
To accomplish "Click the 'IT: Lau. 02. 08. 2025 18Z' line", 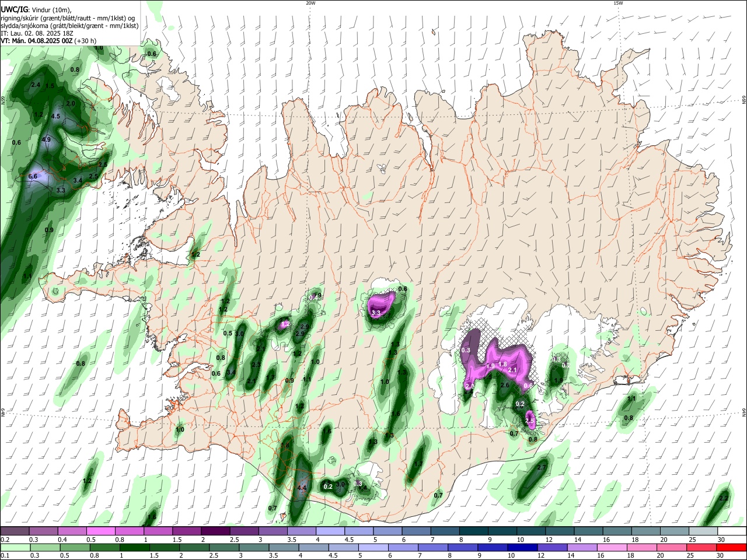I will tap(37, 33).
